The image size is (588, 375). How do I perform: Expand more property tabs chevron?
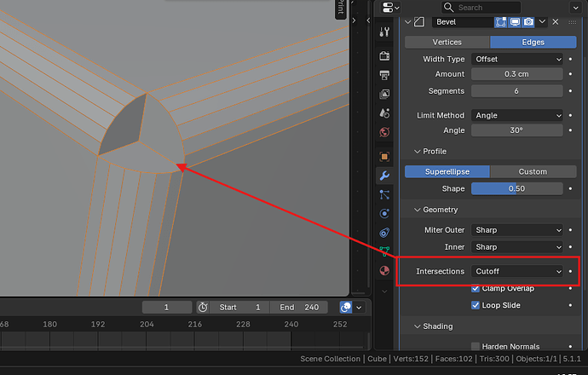[x=384, y=291]
